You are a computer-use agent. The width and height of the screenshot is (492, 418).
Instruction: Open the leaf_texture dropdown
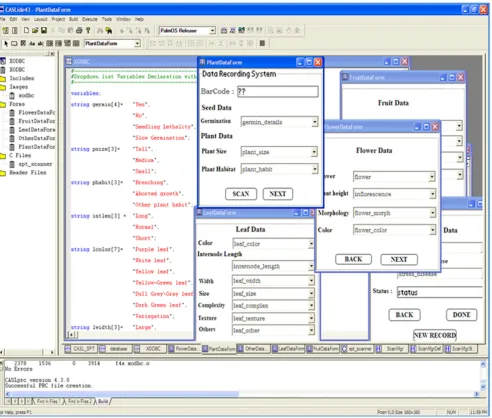tap(311, 318)
